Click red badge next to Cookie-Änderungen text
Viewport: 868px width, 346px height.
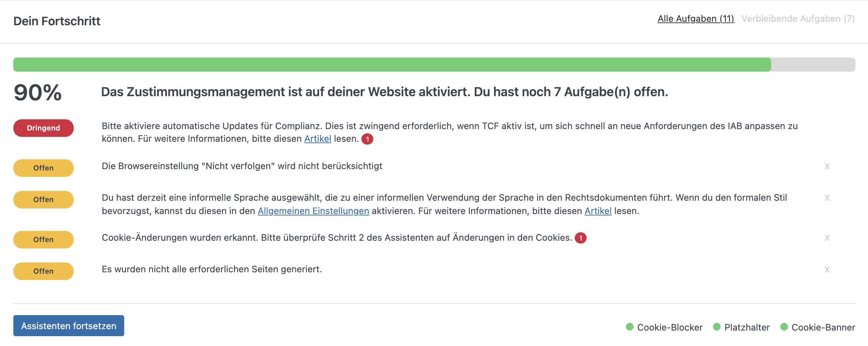point(581,238)
